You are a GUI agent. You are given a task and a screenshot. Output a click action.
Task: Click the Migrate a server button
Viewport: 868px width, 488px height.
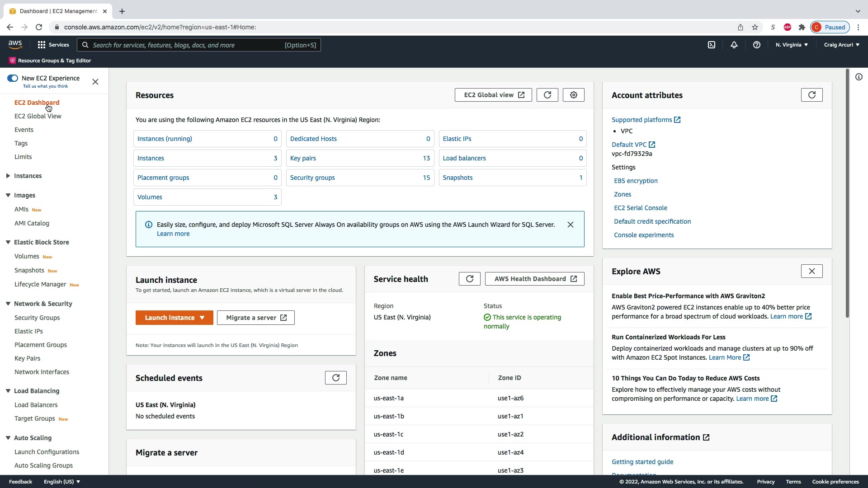[x=256, y=318]
